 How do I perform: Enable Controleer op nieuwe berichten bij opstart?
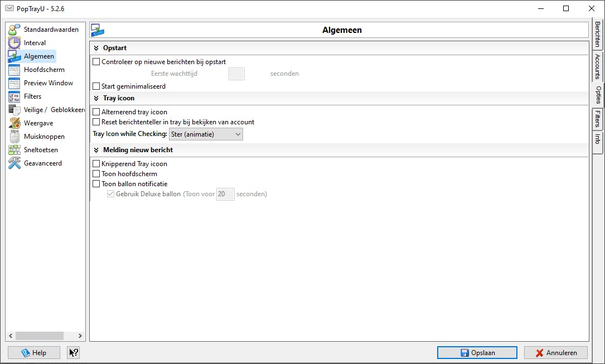pos(96,62)
